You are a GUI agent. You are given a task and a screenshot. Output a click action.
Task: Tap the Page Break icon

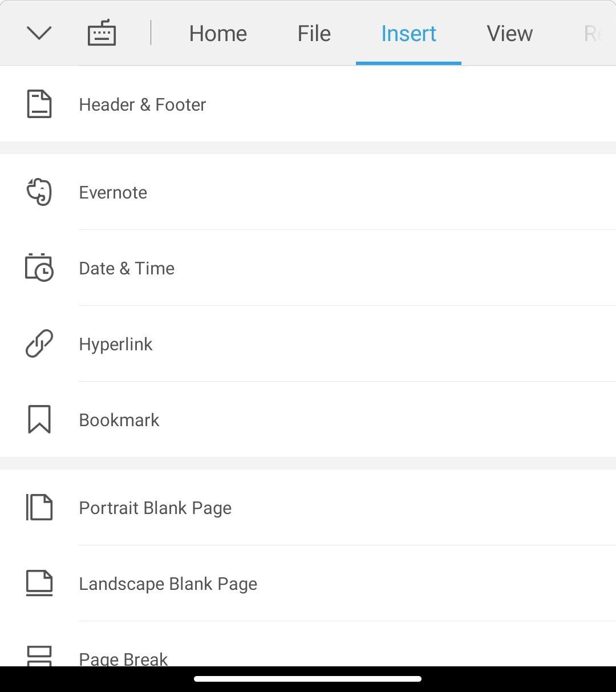coord(39,656)
